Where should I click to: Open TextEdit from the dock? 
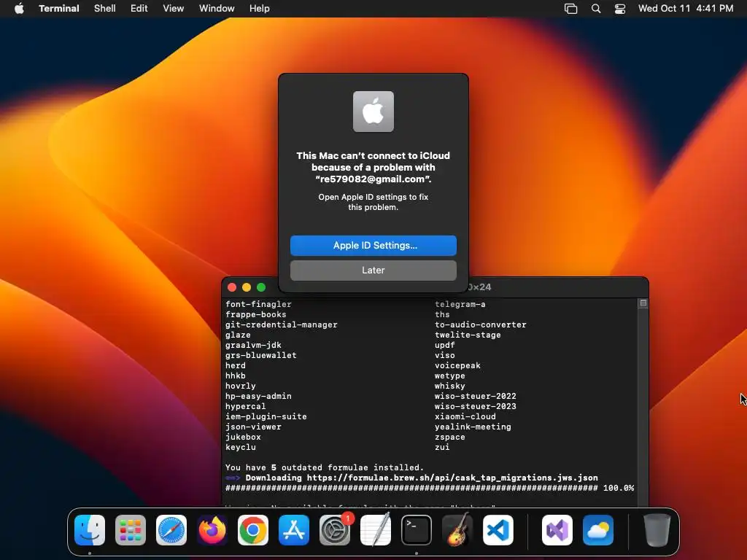tap(376, 530)
